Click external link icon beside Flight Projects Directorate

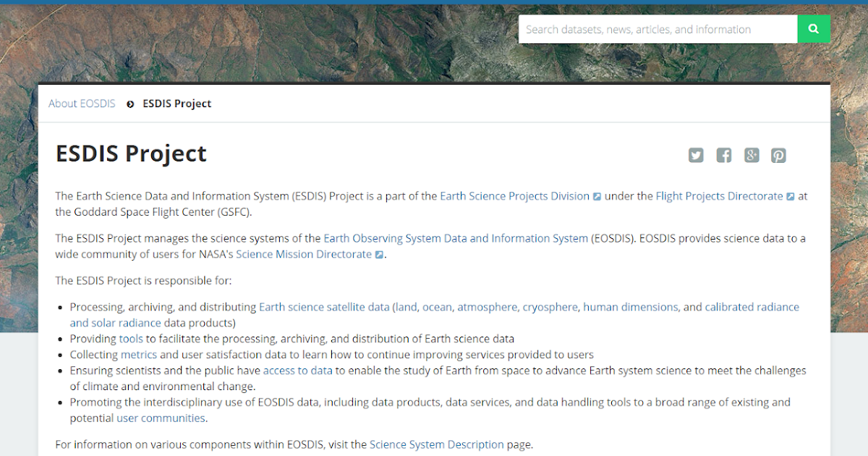click(791, 195)
